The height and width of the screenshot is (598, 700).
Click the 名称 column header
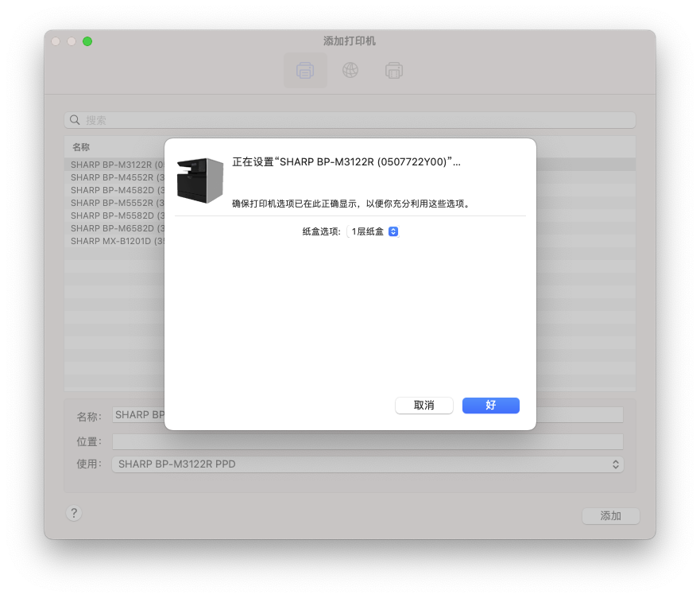[x=81, y=147]
